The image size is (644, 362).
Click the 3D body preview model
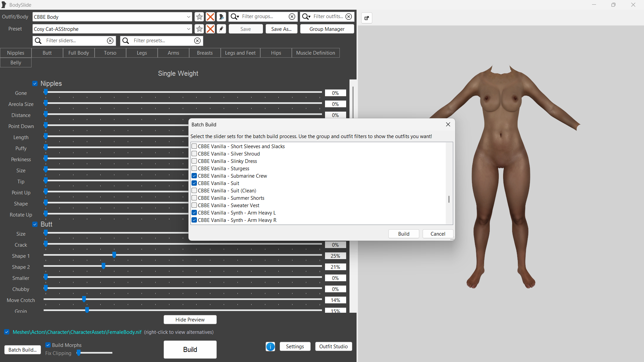[501, 177]
